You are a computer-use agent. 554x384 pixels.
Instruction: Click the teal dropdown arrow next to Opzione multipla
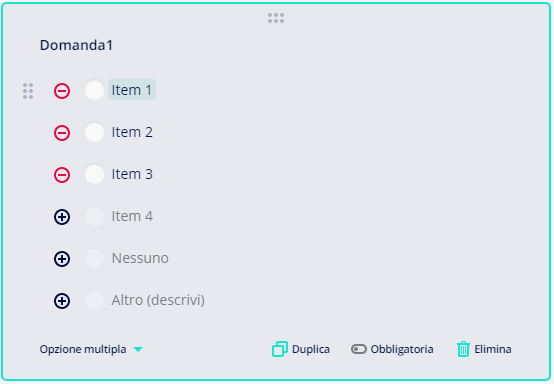(x=138, y=349)
